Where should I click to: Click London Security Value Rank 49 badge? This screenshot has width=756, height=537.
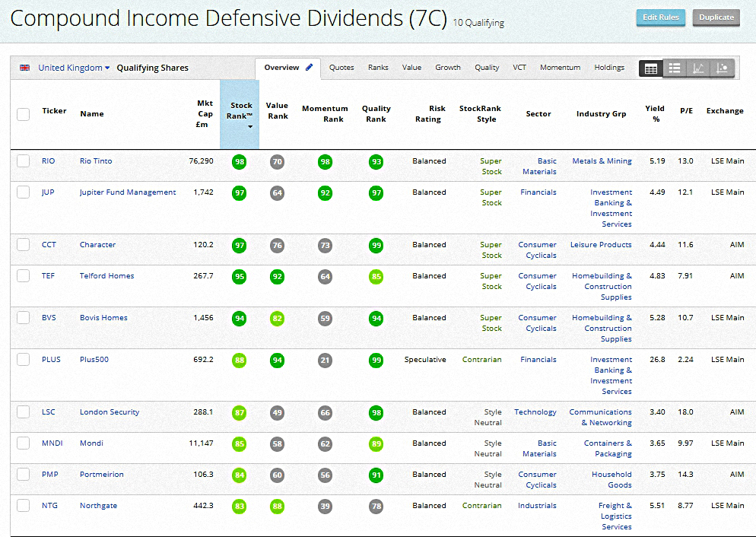click(278, 413)
